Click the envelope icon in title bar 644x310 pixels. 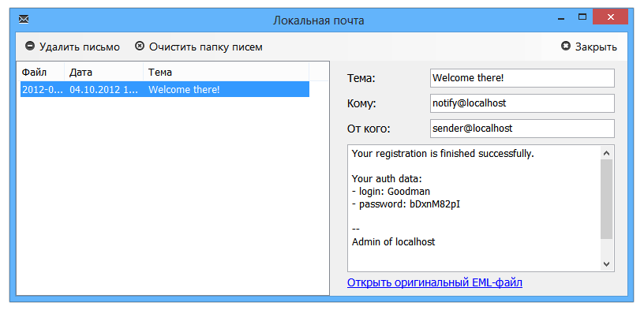point(24,19)
